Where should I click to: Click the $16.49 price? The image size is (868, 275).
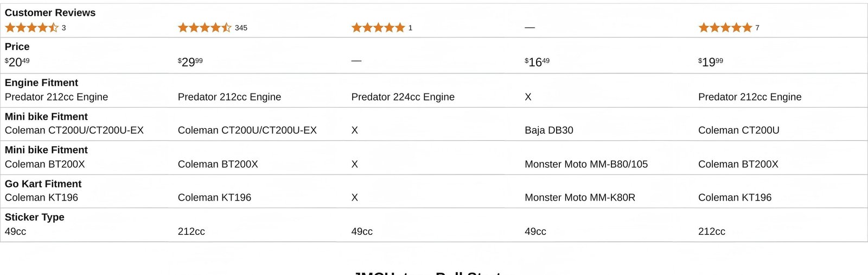(537, 62)
